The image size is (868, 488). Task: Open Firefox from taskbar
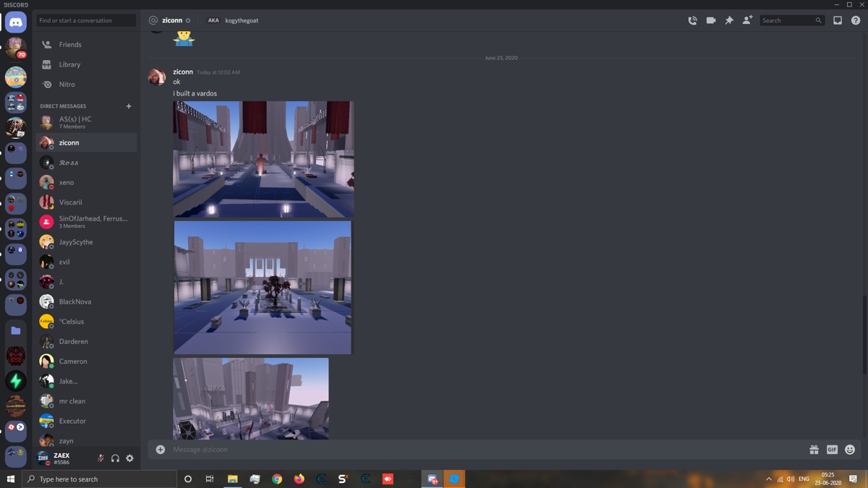[299, 479]
